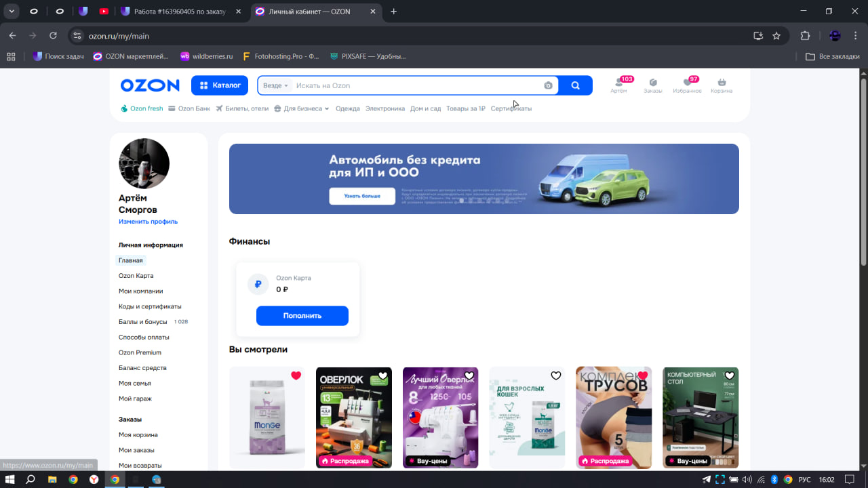Toggle favorite heart on Лучший Оверлок card
Image resolution: width=868 pixels, height=488 pixels.
point(469,375)
